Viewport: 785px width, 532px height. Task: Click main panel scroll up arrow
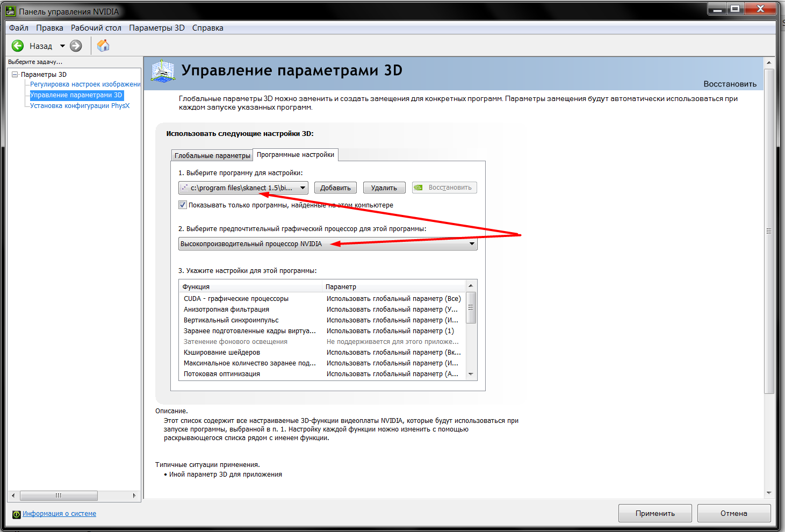[x=769, y=63]
